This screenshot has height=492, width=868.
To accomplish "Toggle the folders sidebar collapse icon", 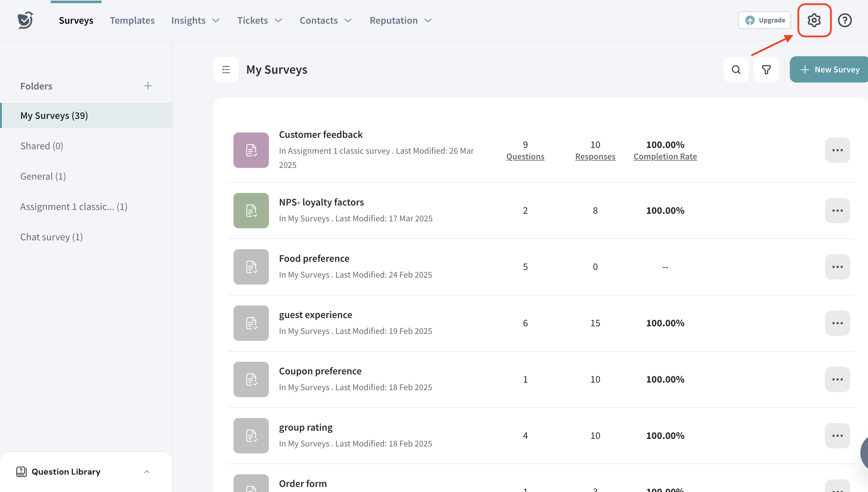I will (x=226, y=70).
